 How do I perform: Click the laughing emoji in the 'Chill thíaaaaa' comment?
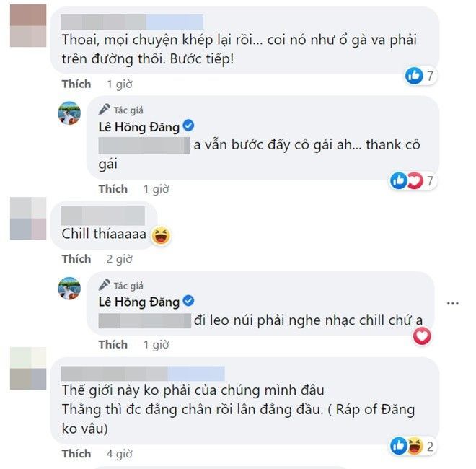coord(162,235)
